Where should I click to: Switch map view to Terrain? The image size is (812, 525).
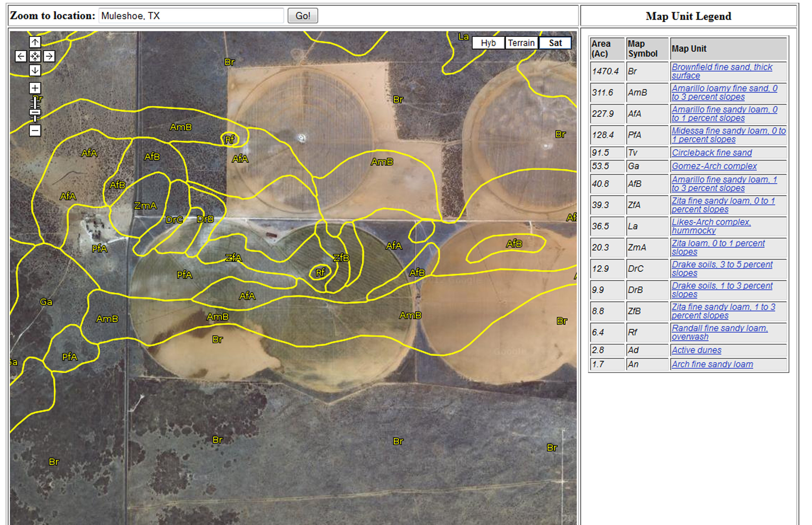(x=521, y=43)
